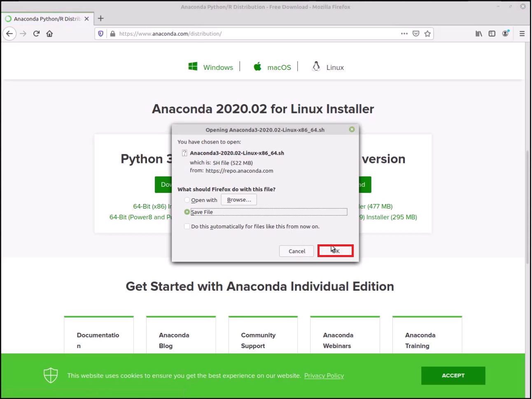532x399 pixels.
Task: Open the Library icon in toolbar
Action: click(x=478, y=34)
